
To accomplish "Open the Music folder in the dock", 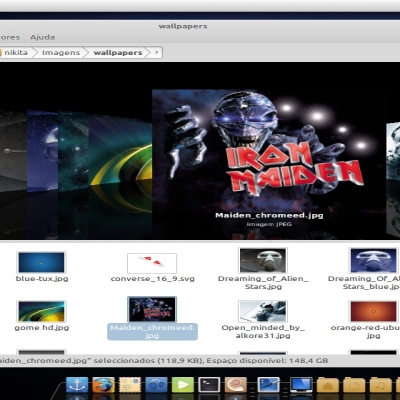I will tap(380, 385).
